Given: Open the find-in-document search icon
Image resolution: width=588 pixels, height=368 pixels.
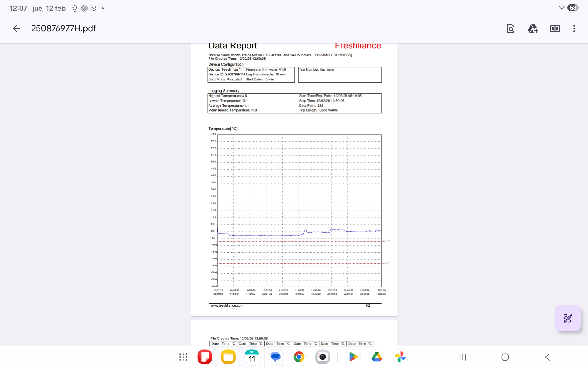Looking at the screenshot, I should point(511,29).
